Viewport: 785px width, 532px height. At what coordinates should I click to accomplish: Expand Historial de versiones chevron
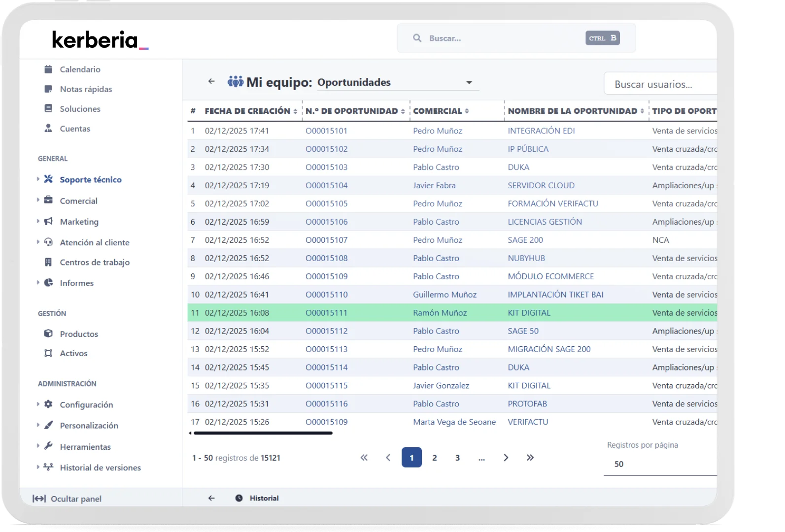click(x=38, y=467)
